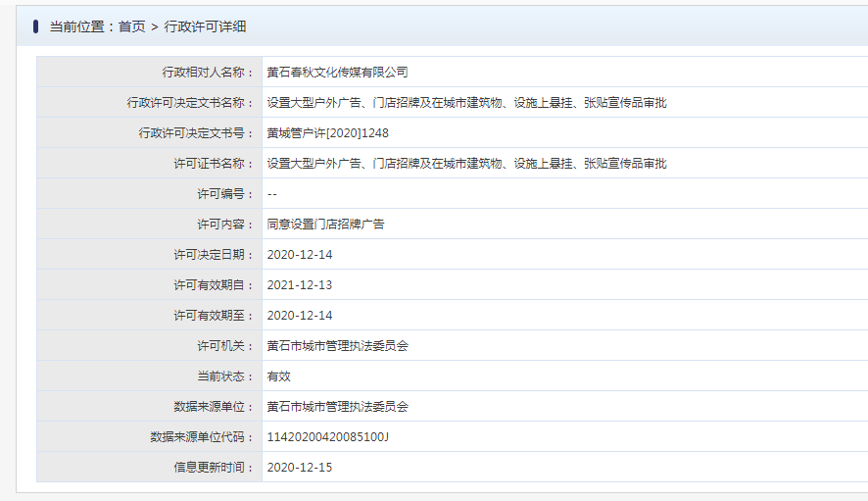
Task: Select the 许可有效期至 value 2020-12-14
Action: [x=300, y=316]
